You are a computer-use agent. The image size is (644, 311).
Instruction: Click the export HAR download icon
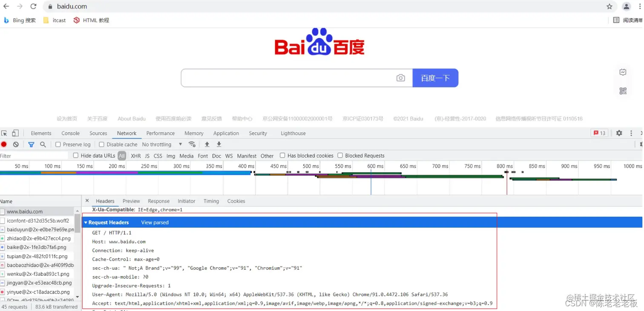point(219,145)
